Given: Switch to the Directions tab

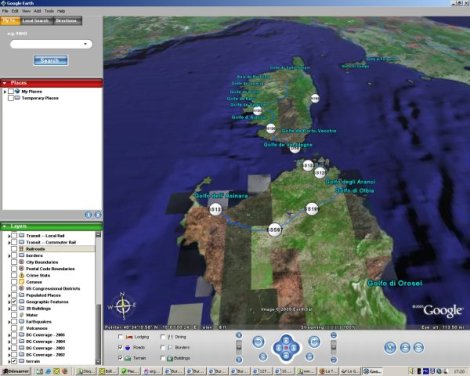Looking at the screenshot, I should click(67, 21).
